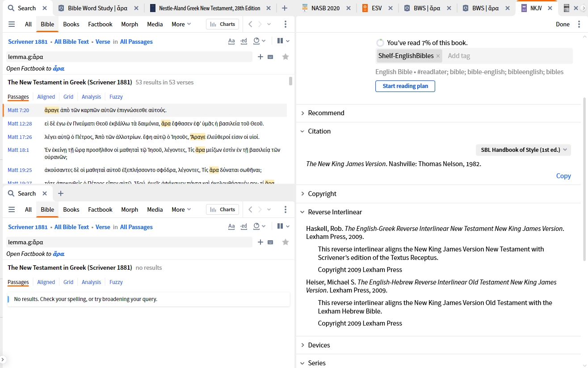Select the Factbook search type in the no-results panel
This screenshot has height=368, width=588.
[x=100, y=209]
